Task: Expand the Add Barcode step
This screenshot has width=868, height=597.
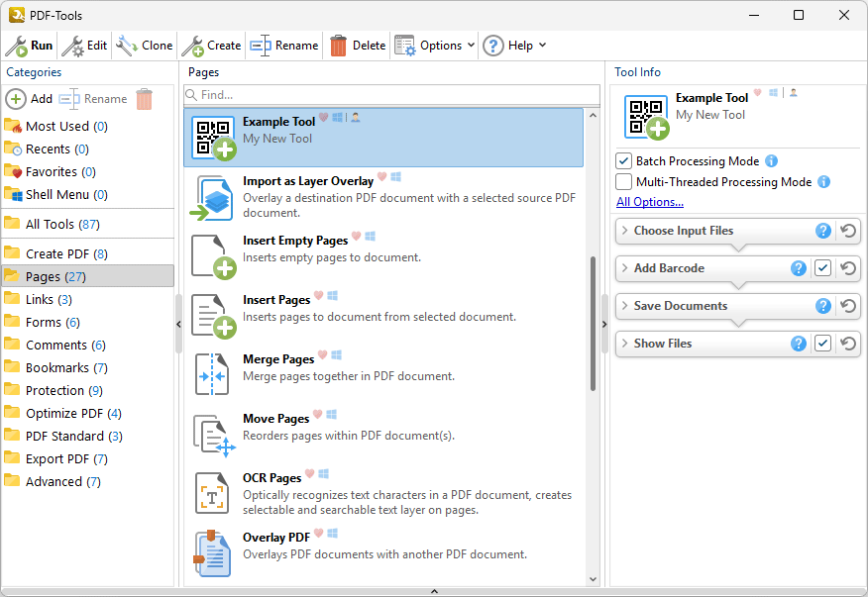Action: (x=625, y=267)
